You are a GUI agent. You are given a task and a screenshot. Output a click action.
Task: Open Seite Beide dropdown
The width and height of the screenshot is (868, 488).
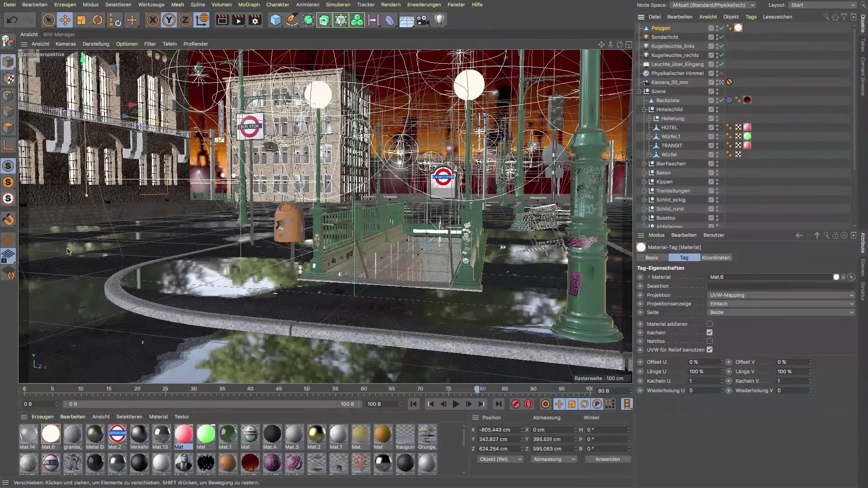(781, 312)
